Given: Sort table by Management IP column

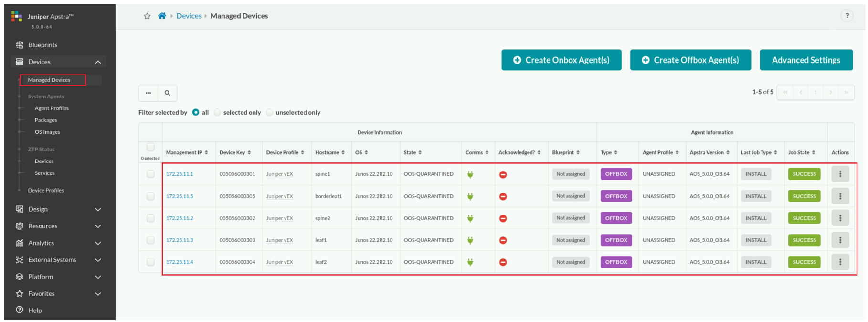Looking at the screenshot, I should pyautogui.click(x=187, y=152).
